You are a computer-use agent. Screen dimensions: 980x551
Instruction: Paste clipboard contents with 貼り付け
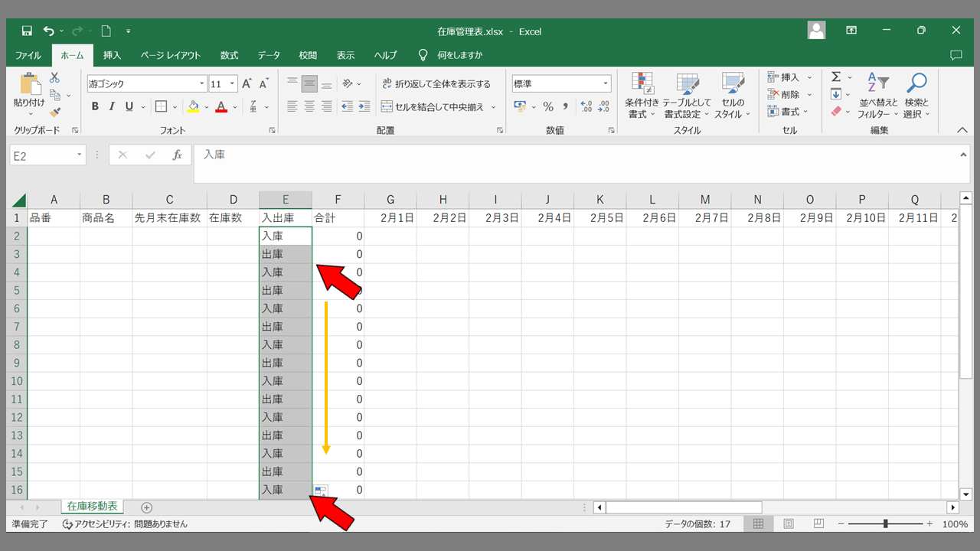(x=29, y=93)
